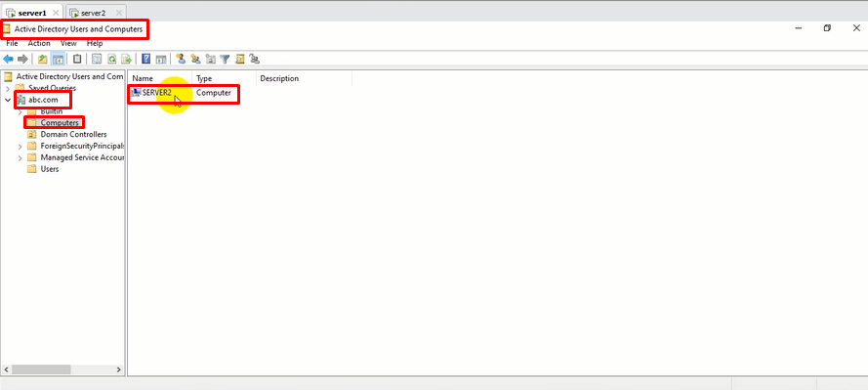Click Create new group toolbar icon

pos(195,59)
